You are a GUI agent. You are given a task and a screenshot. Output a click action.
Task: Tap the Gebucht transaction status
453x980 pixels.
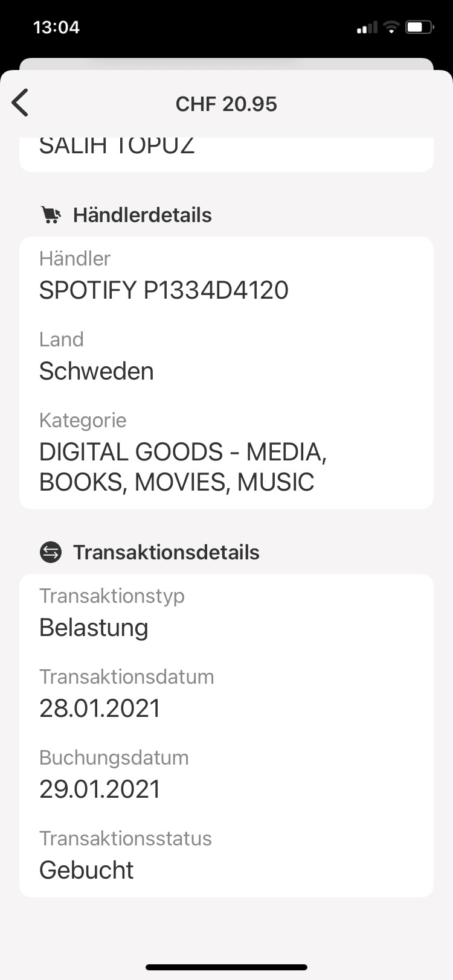coord(86,870)
